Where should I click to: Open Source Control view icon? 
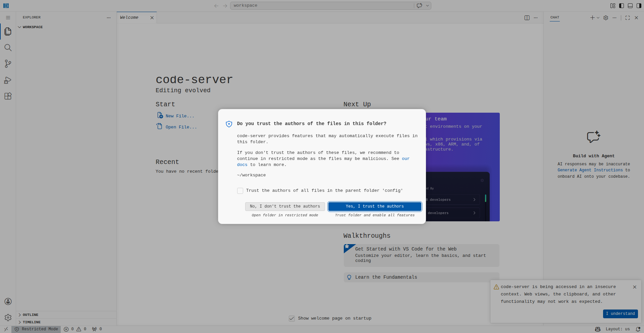(x=8, y=64)
